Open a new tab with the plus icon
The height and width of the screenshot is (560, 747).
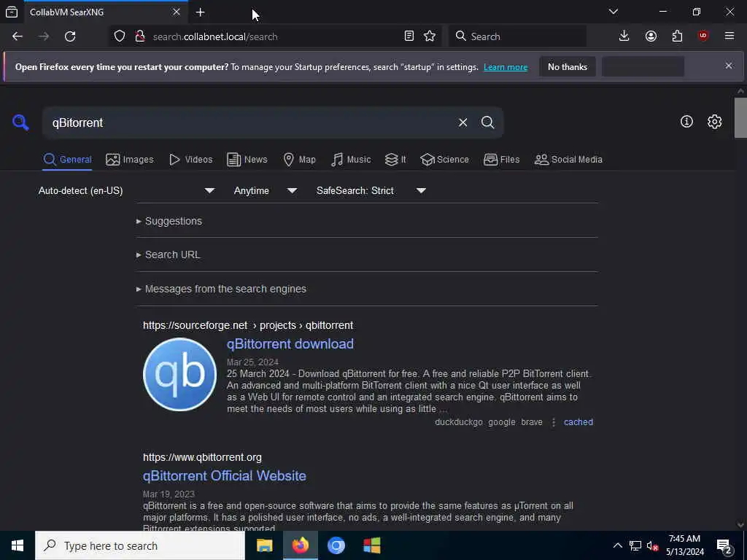200,12
